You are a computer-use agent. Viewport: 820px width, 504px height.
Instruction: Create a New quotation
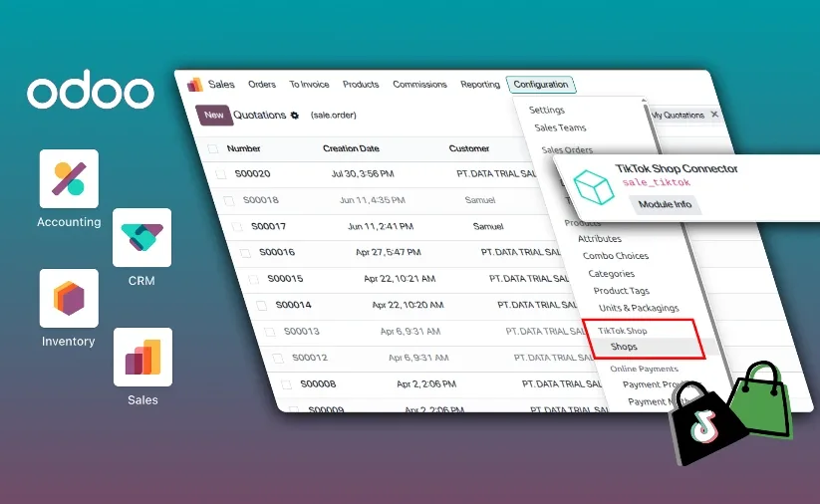214,115
